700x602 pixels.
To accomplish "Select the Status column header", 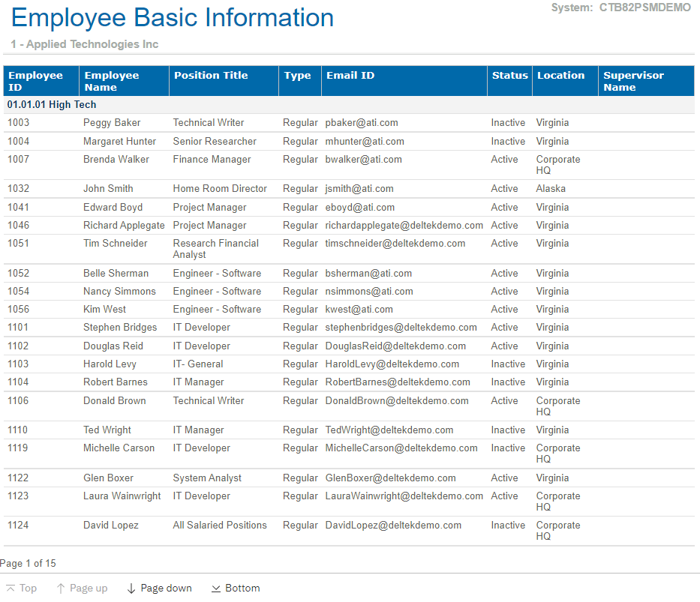I will pos(509,76).
